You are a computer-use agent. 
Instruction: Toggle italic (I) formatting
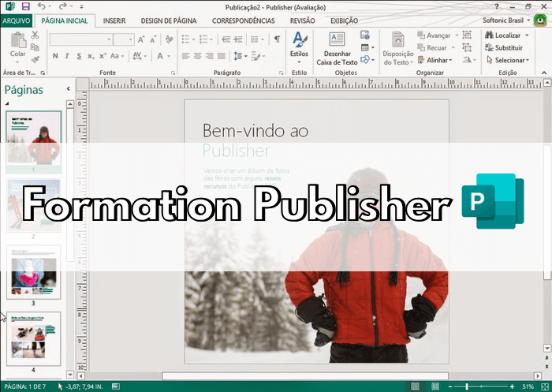[68, 56]
